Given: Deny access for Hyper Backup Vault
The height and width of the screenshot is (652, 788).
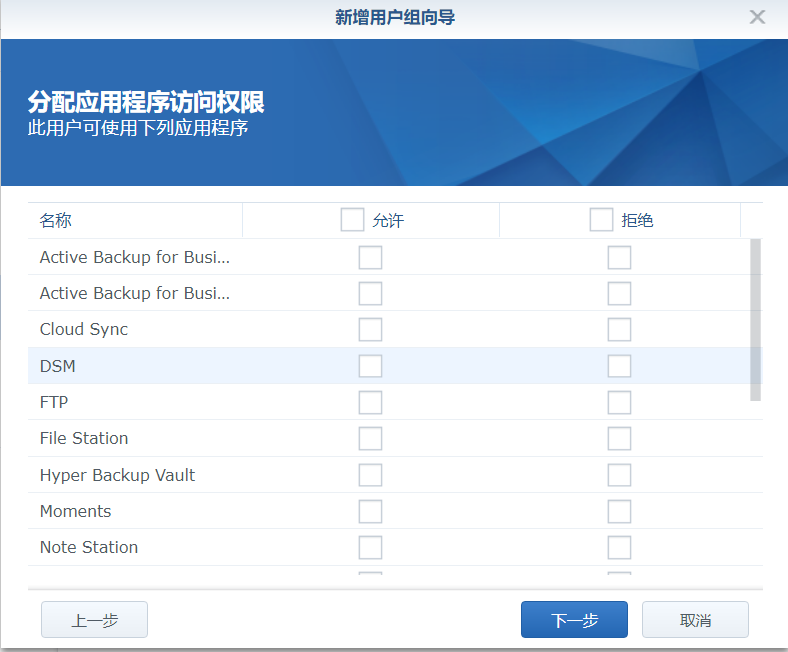Looking at the screenshot, I should pyautogui.click(x=619, y=475).
